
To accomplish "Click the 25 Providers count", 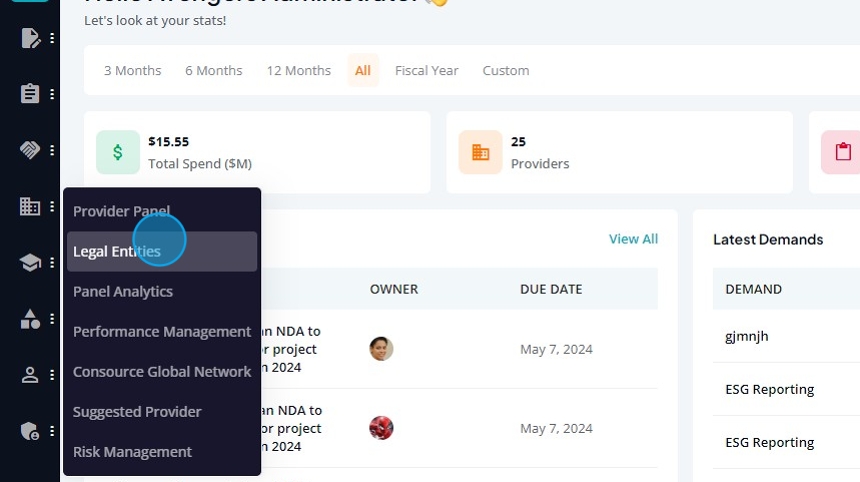I will click(x=518, y=141).
